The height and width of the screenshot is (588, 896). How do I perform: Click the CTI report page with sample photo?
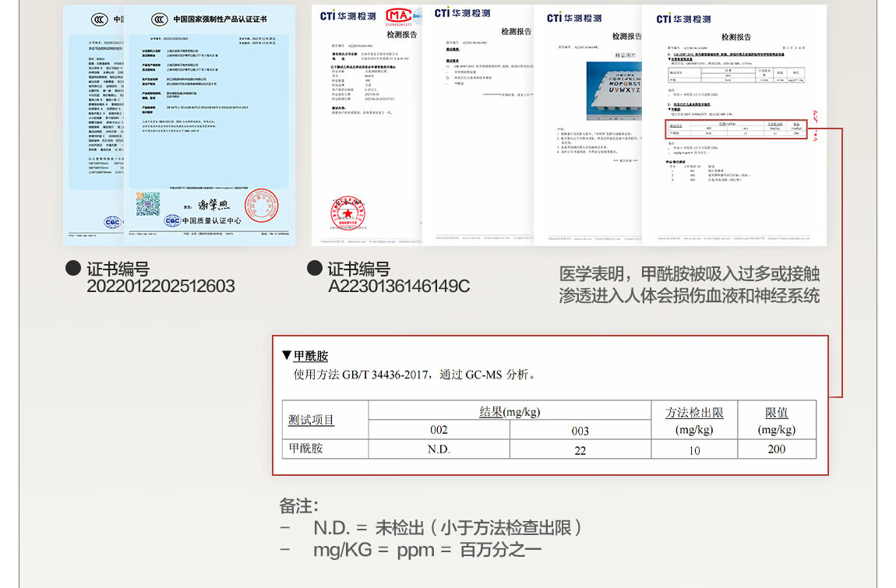point(587,125)
